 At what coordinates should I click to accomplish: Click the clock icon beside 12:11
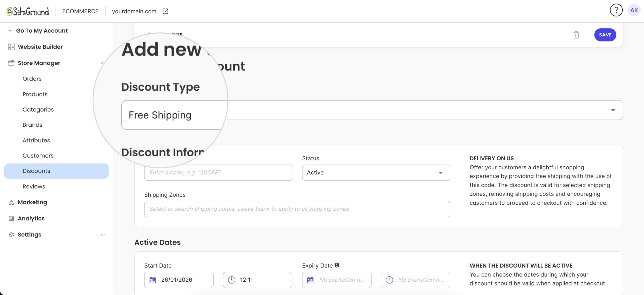coord(231,280)
